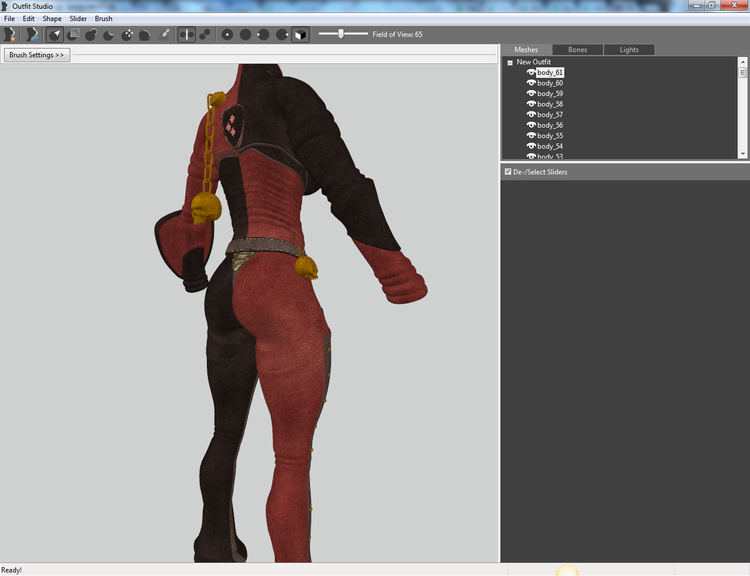
Task: Switch to the Bones tab
Action: coord(577,50)
